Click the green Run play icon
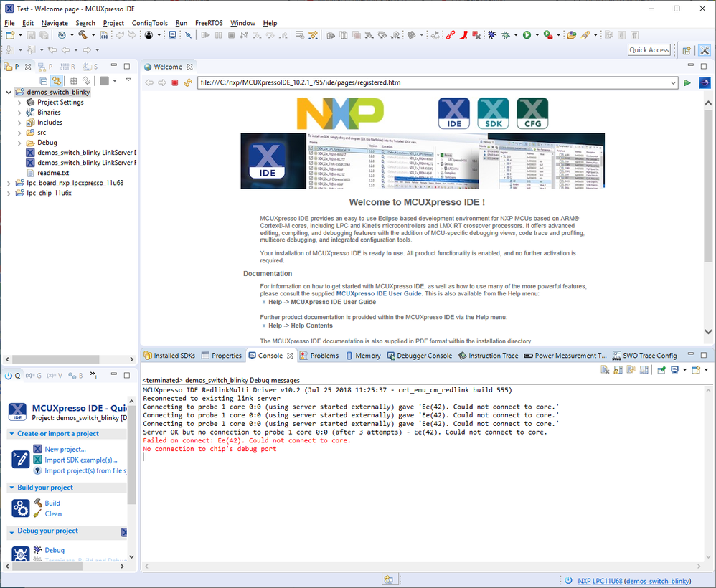716x588 pixels. pyautogui.click(x=527, y=35)
